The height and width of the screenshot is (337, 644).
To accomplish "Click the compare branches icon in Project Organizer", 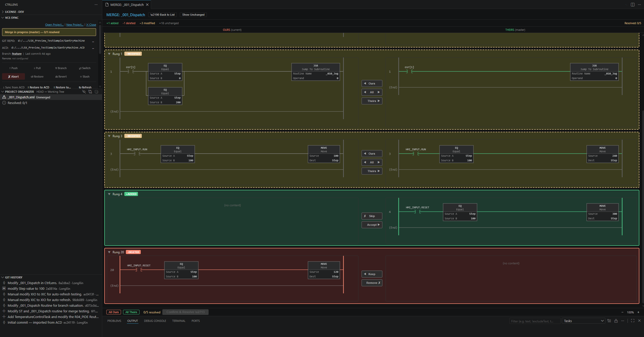I will click(90, 92).
